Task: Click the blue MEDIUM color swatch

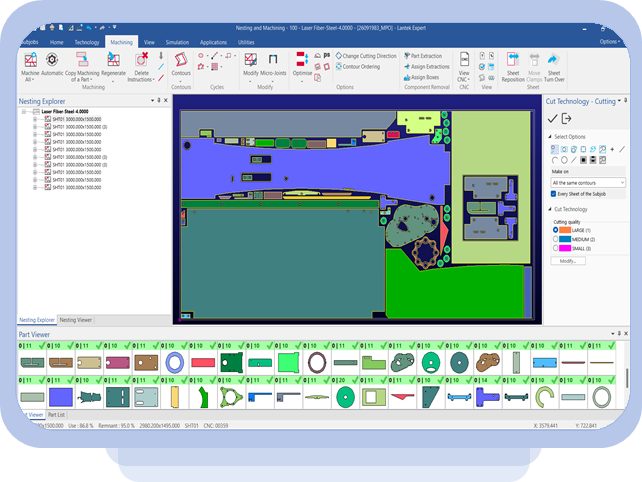Action: pos(565,239)
